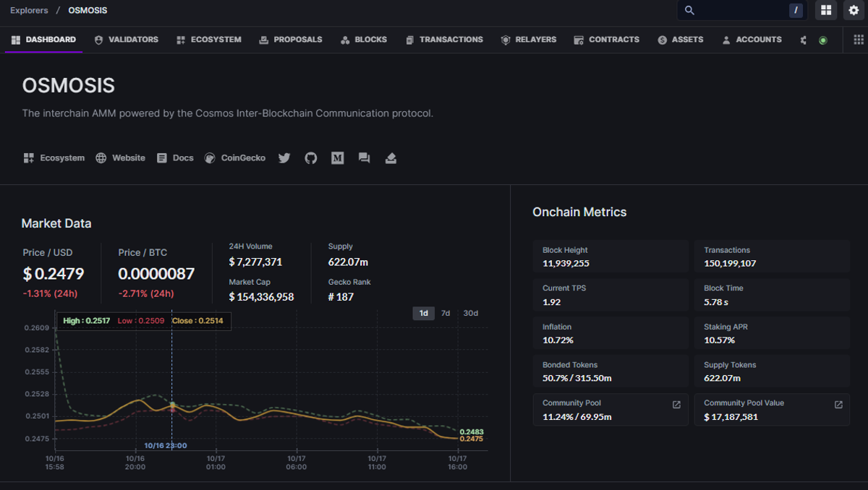Click the OSMOSIS breadcrumb
Screen dimensions: 868x490
pos(88,10)
